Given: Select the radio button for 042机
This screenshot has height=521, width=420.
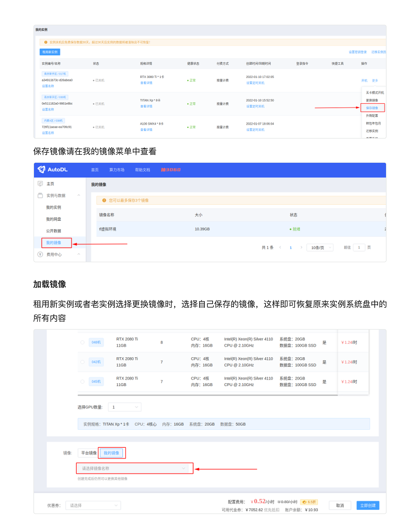Looking at the screenshot, I should [x=82, y=362].
